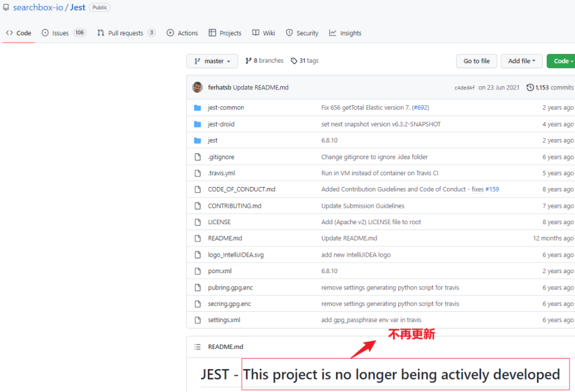View the Security tab

[x=302, y=33]
